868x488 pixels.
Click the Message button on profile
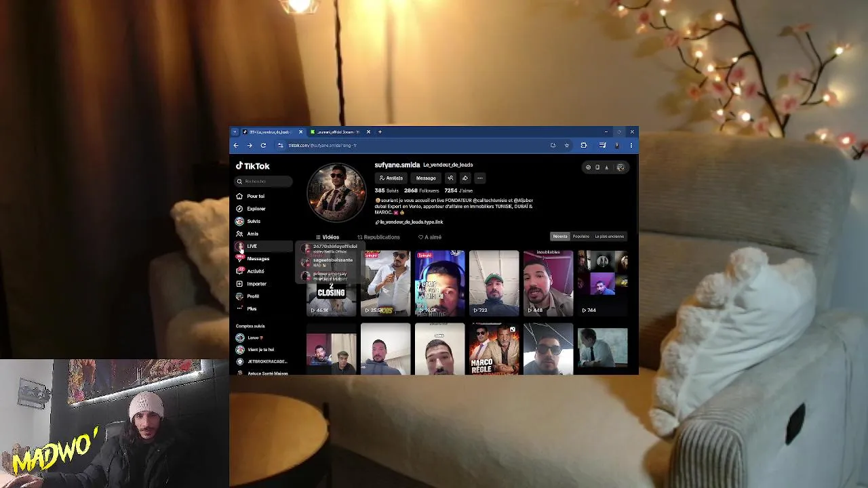(426, 178)
